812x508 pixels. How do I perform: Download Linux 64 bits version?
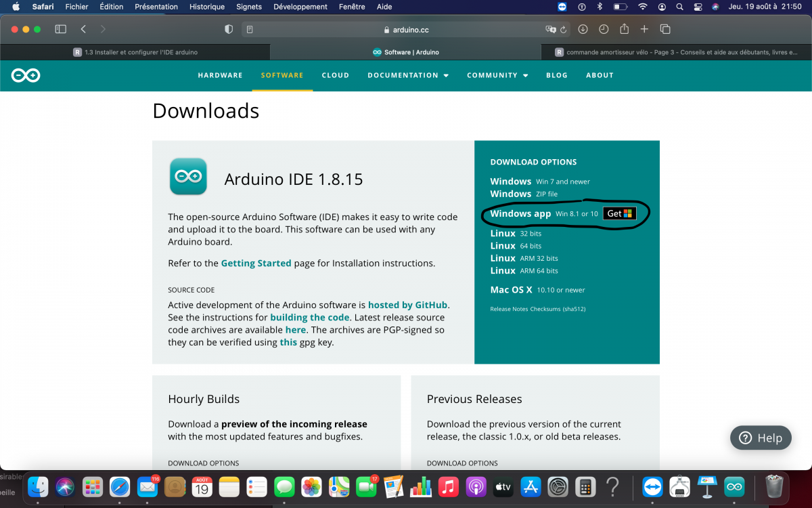click(516, 246)
